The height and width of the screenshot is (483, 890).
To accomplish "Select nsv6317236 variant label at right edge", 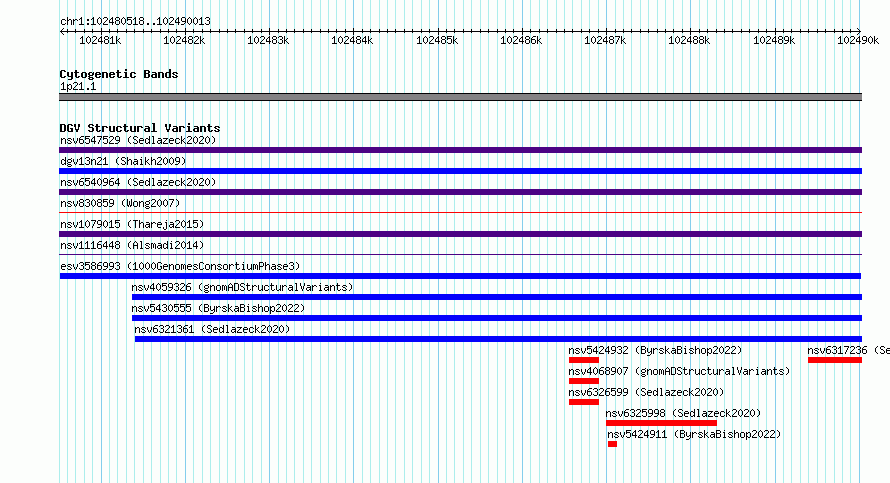I will [849, 350].
